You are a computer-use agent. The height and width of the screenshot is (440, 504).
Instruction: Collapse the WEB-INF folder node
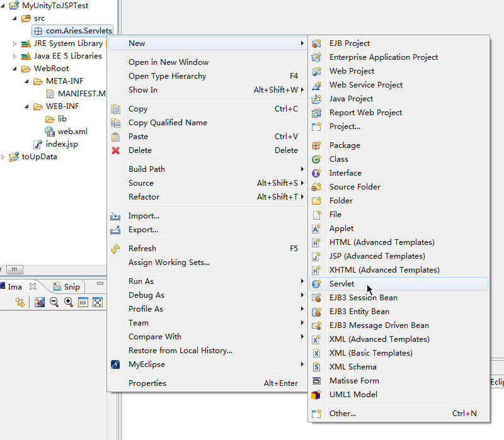(26, 106)
